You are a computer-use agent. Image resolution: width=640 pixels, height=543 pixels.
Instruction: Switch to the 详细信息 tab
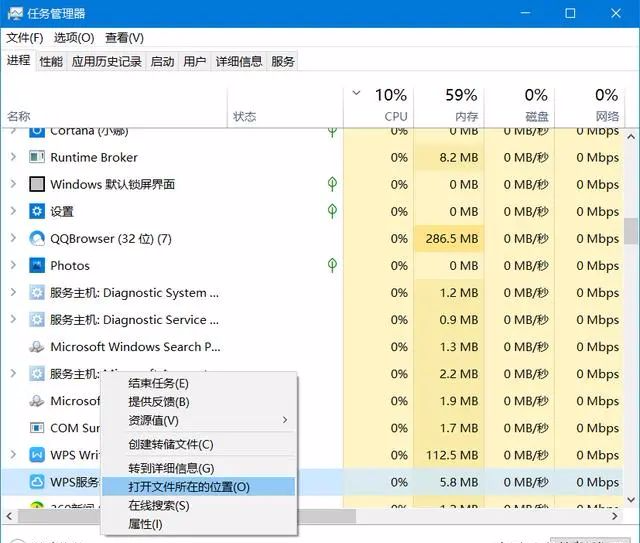pyautogui.click(x=239, y=62)
